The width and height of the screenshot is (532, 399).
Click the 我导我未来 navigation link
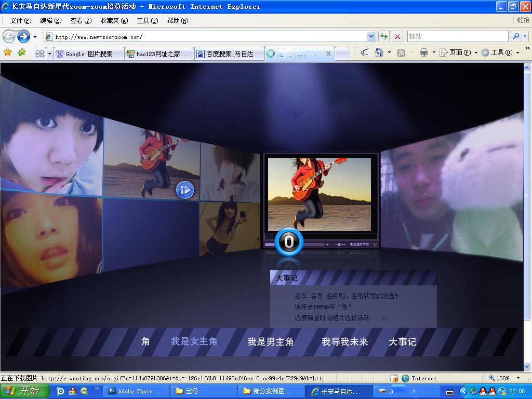[344, 341]
